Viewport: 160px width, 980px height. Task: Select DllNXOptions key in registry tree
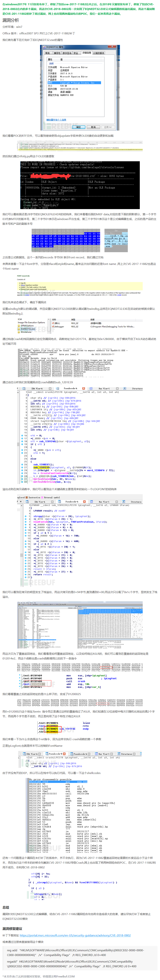pyautogui.click(x=27, y=325)
